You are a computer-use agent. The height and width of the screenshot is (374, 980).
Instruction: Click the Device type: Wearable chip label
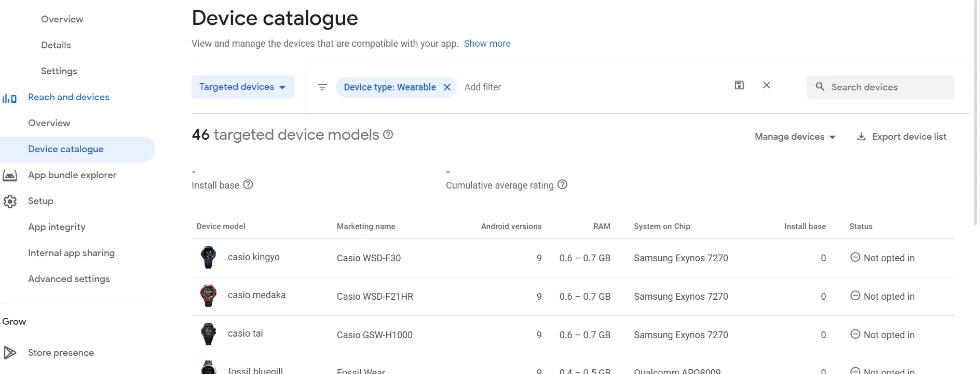pos(390,87)
